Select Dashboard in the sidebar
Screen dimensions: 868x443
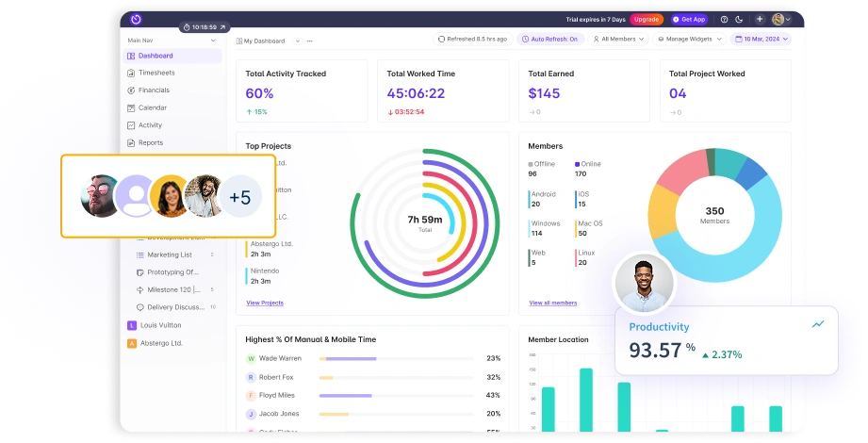click(x=156, y=56)
